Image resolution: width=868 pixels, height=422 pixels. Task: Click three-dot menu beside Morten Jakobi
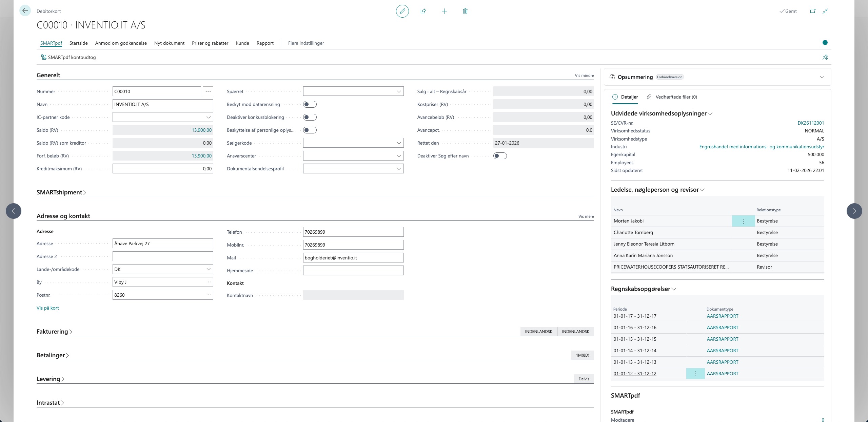743,221
